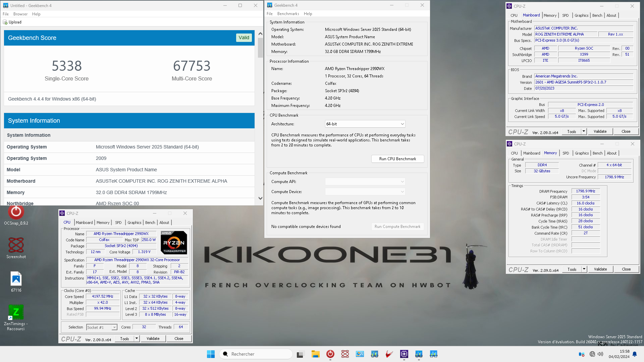
Task: Open the Benchmarks menu in Geekbench 4
Action: [288, 14]
